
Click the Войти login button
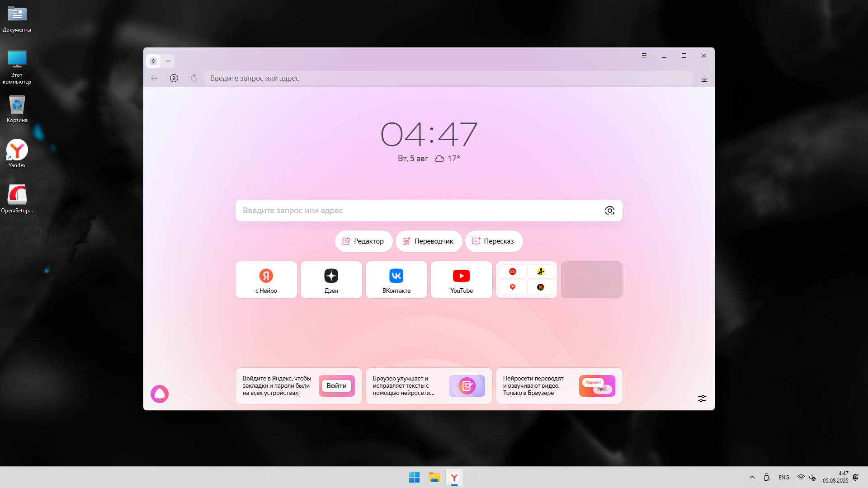(336, 386)
